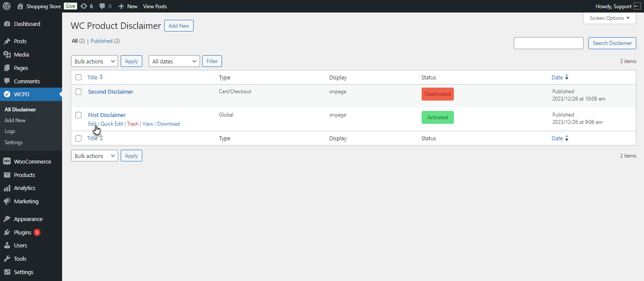Open Settings at the sidebar bottom
644x281 pixels.
31,272
